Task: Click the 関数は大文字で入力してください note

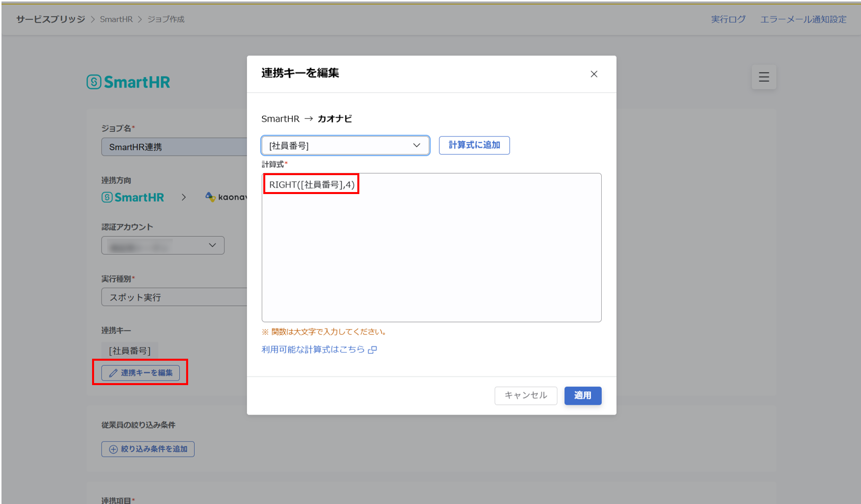Action: coord(325,332)
